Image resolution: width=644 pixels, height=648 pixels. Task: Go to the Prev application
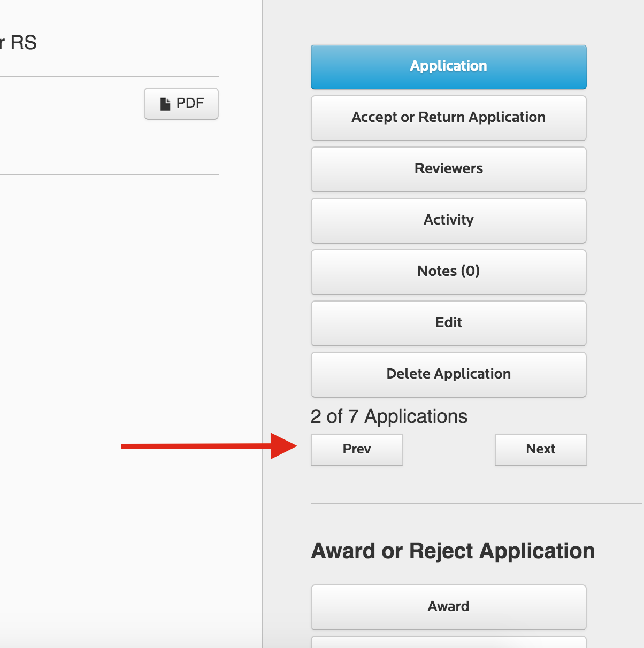click(x=357, y=449)
